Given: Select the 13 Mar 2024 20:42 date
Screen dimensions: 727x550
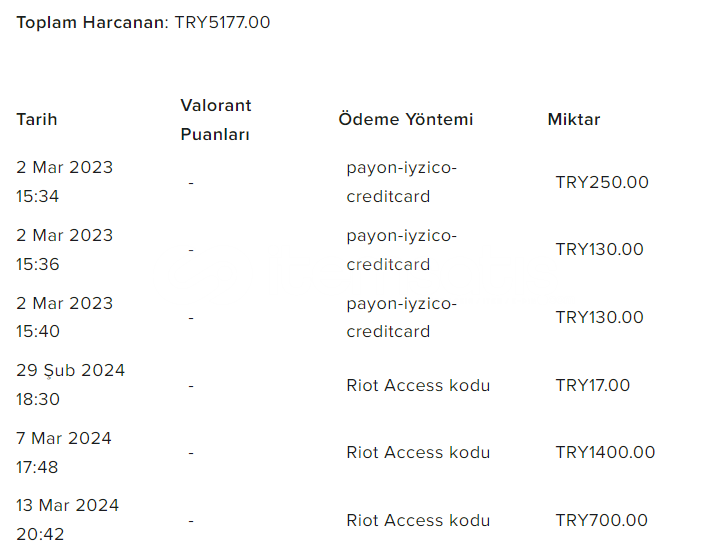Looking at the screenshot, I should pos(67,519).
